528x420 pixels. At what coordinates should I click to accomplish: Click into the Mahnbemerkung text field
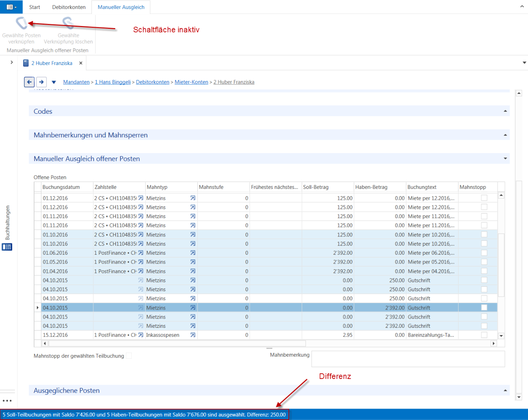tap(408, 359)
